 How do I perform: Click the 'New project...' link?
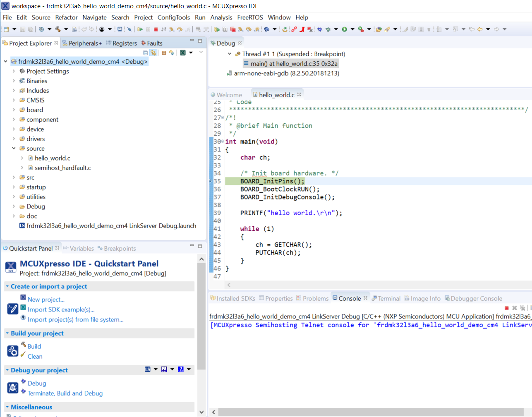[46, 300]
